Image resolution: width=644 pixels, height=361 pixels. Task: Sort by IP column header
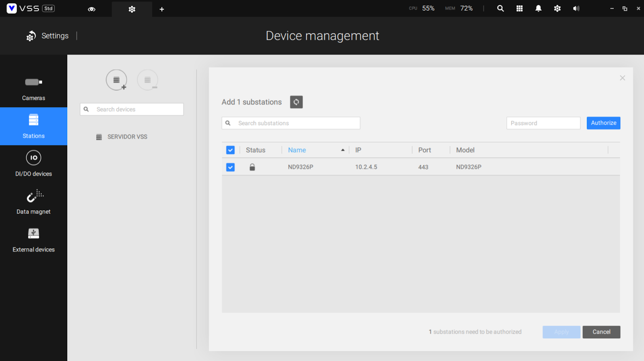click(x=358, y=150)
